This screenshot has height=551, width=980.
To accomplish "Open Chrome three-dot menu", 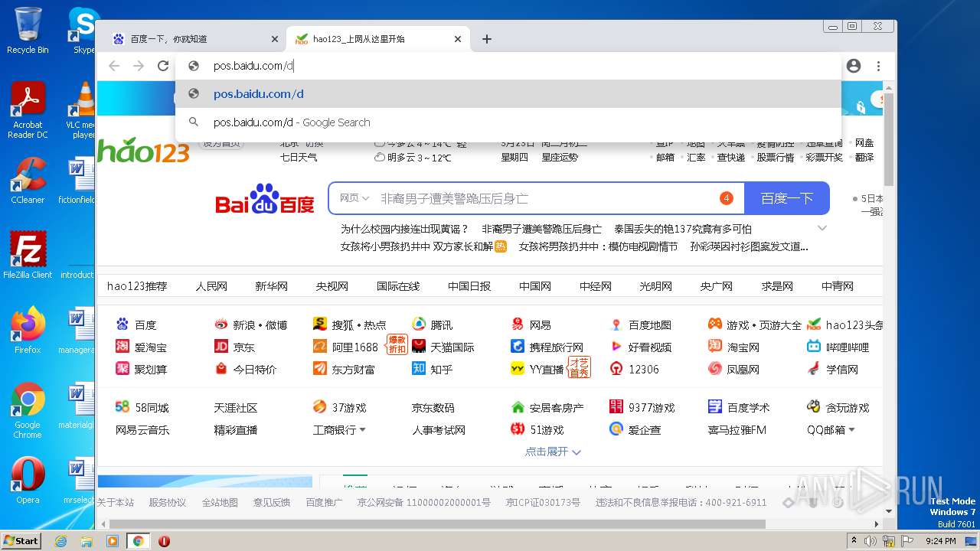I will (878, 66).
